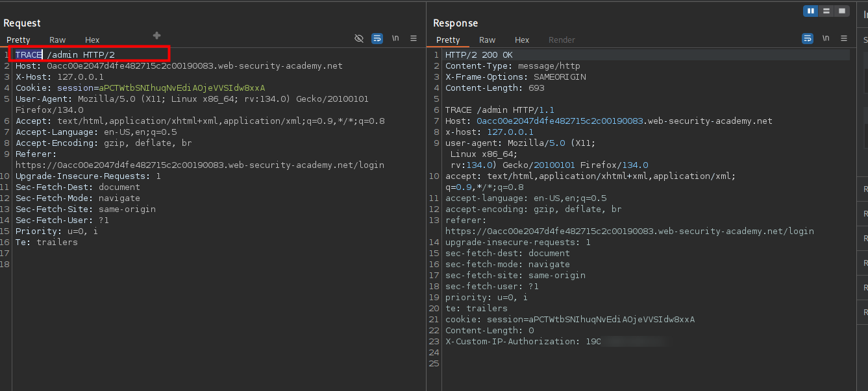Select top-bottom split layout icon
Screen dimensions: 868x391
coord(826,11)
